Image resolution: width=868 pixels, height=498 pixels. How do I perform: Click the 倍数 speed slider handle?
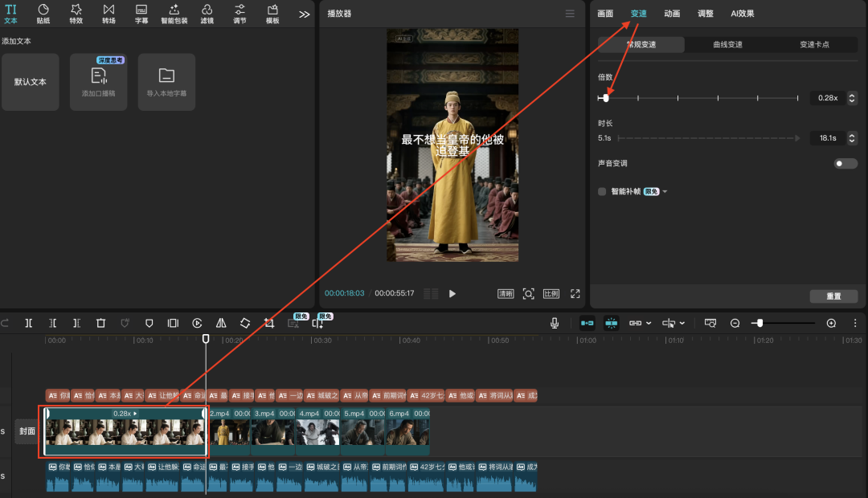pyautogui.click(x=606, y=98)
